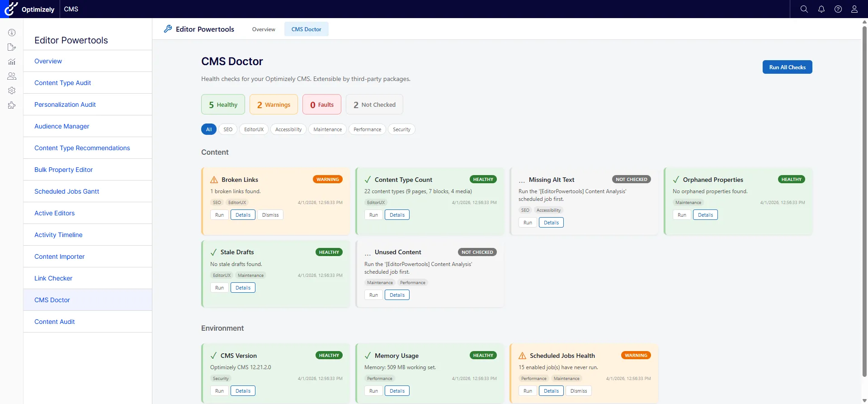Open the user profile icon
This screenshot has height=404, width=868.
click(854, 9)
